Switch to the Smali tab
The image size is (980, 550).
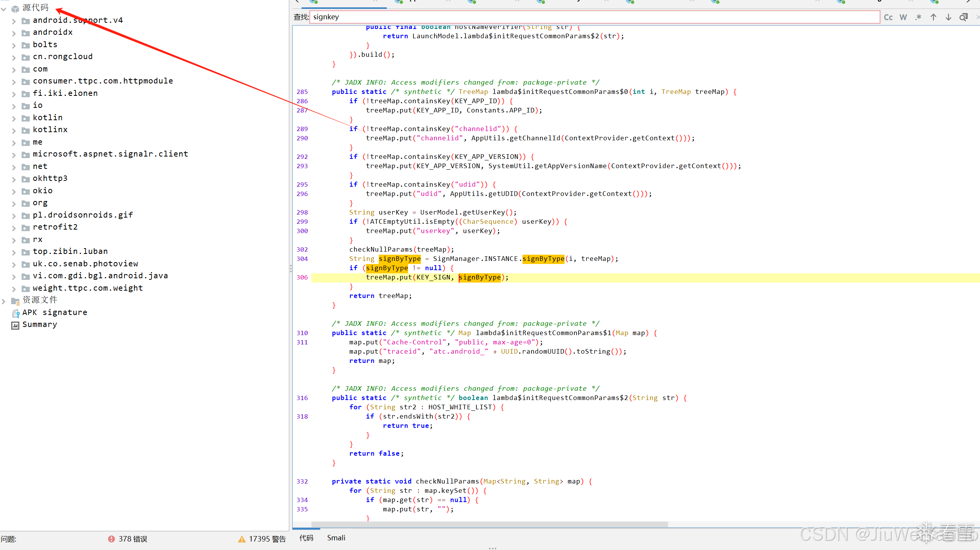pos(336,538)
